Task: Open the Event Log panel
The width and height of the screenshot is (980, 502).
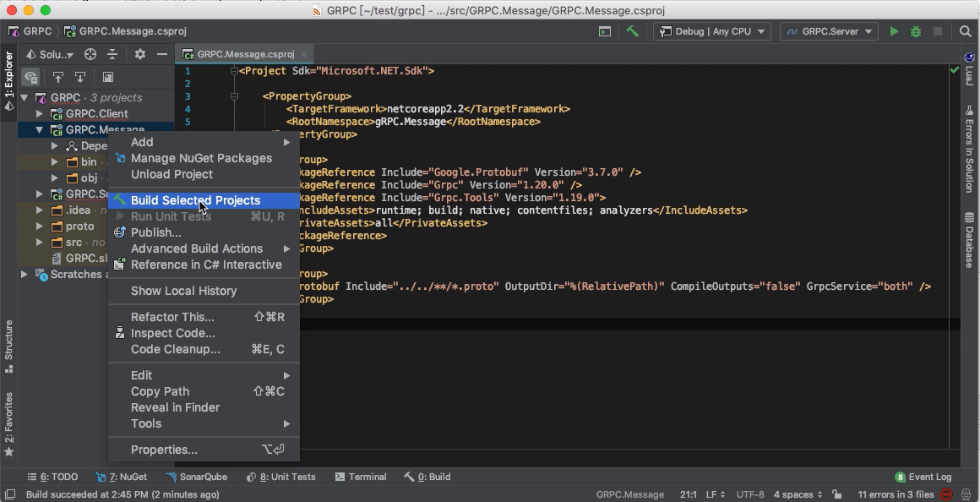Action: click(923, 477)
